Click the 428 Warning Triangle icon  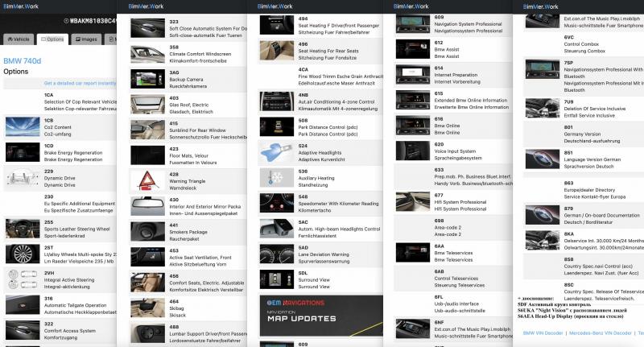pos(148,181)
